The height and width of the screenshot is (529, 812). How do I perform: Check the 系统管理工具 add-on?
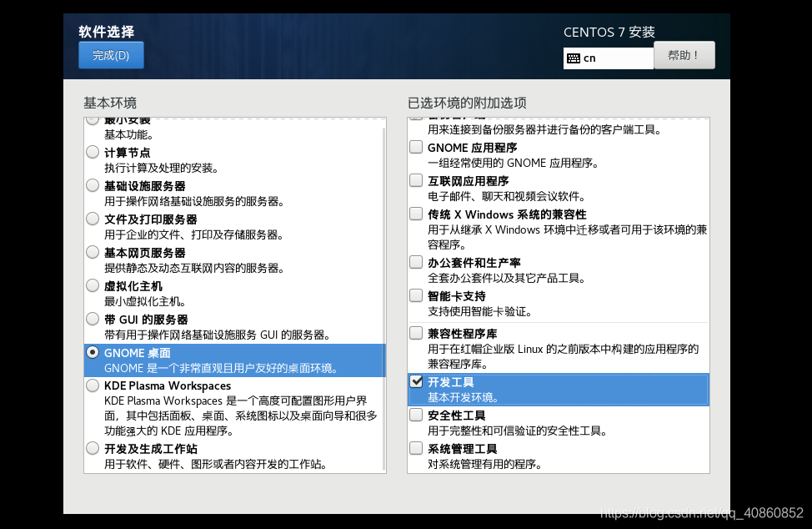pos(416,448)
